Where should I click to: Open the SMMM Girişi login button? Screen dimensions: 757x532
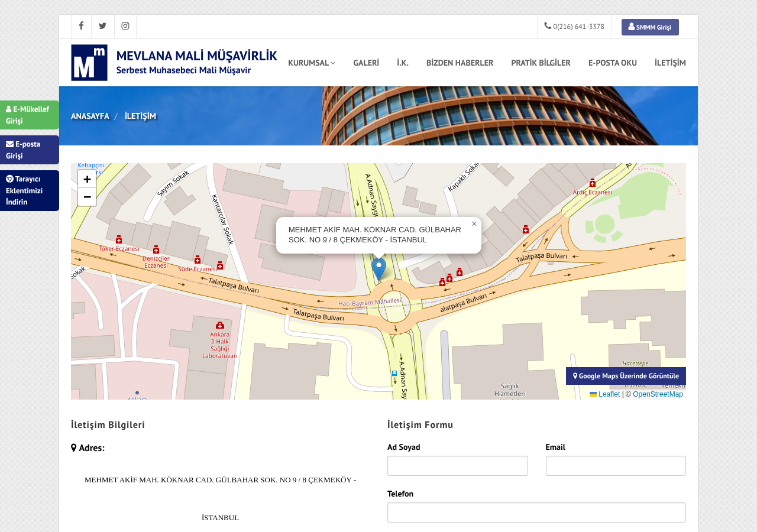(650, 27)
